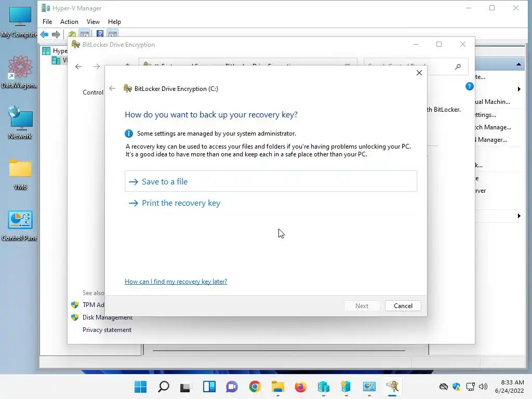Open Privacy statement link

[107, 330]
